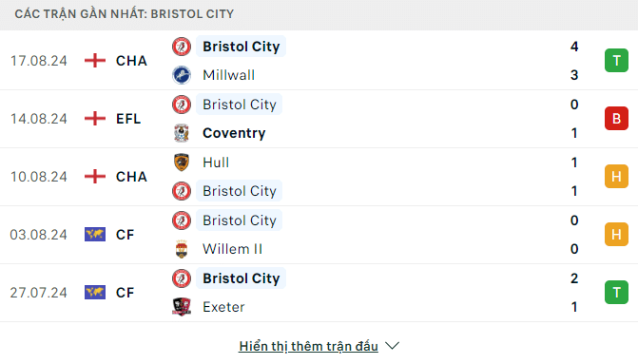Click red B result badge
Screen dimensions: 638x364
point(616,119)
